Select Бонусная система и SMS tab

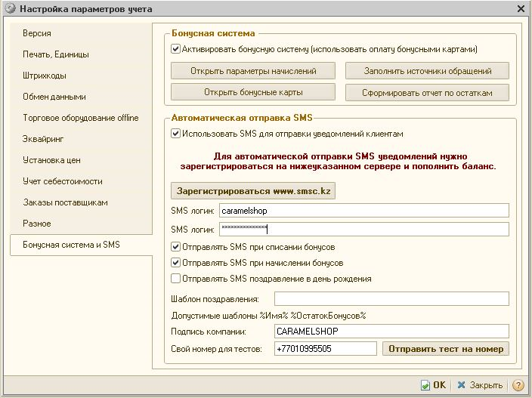pyautogui.click(x=82, y=245)
